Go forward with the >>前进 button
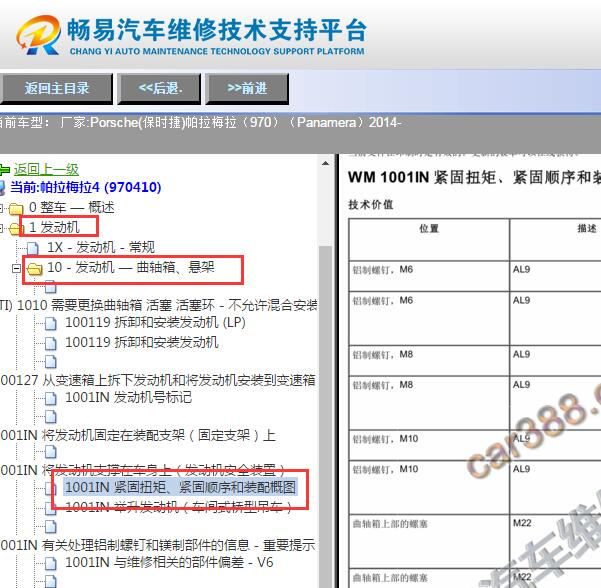The image size is (601, 588). pyautogui.click(x=247, y=89)
